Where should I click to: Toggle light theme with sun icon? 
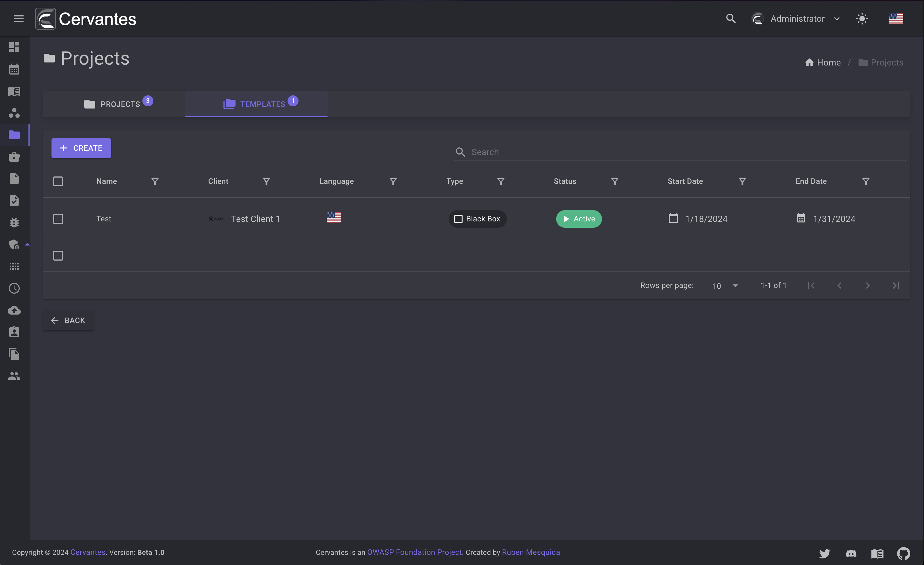point(862,19)
